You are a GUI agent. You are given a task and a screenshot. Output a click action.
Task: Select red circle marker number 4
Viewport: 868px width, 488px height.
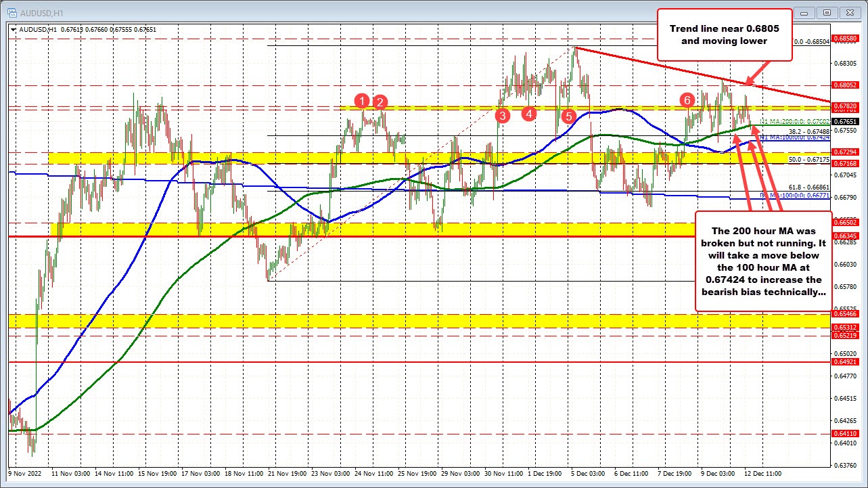click(528, 113)
